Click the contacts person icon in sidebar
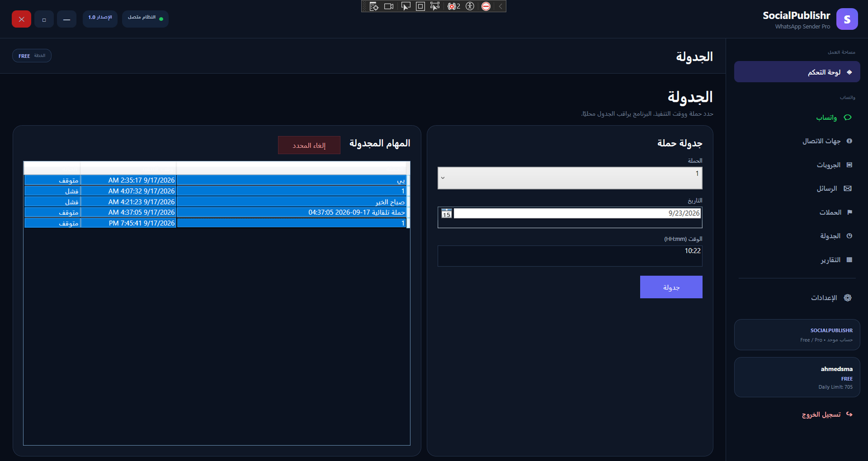This screenshot has height=461, width=868. tap(850, 141)
